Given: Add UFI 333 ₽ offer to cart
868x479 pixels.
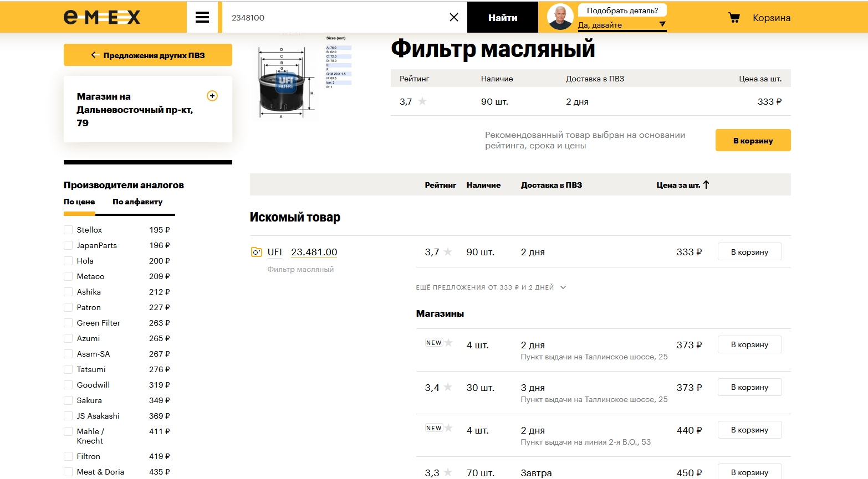Looking at the screenshot, I should (x=749, y=251).
